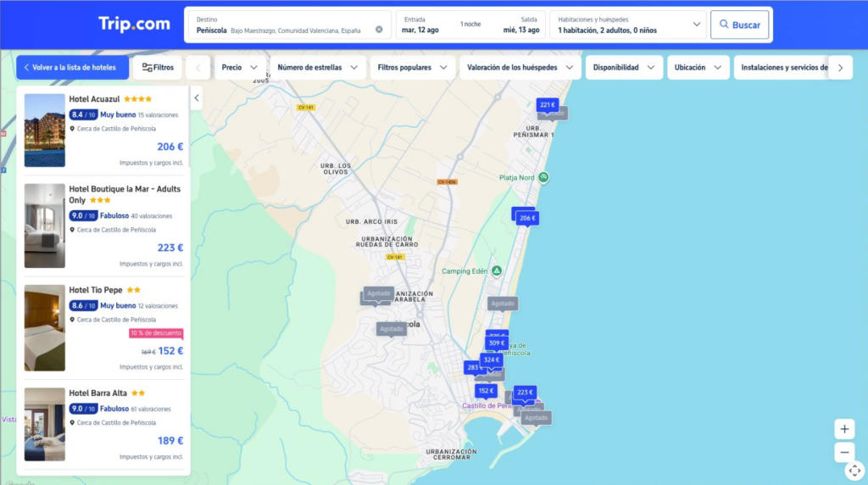Recenter map with the location icon
Viewport: 868px width, 485px height.
pos(854,471)
